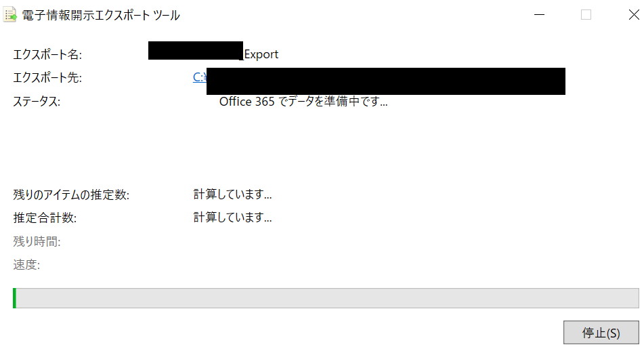This screenshot has width=644, height=349.
Task: Click the eDiscovery Export Tool app icon
Action: pyautogui.click(x=10, y=15)
